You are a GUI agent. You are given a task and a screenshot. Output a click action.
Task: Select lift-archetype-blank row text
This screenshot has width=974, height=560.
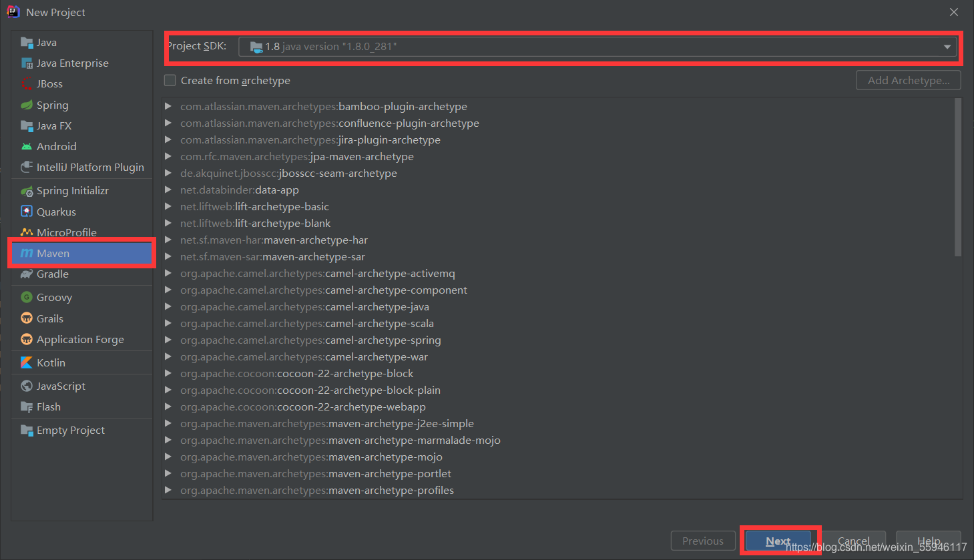256,223
